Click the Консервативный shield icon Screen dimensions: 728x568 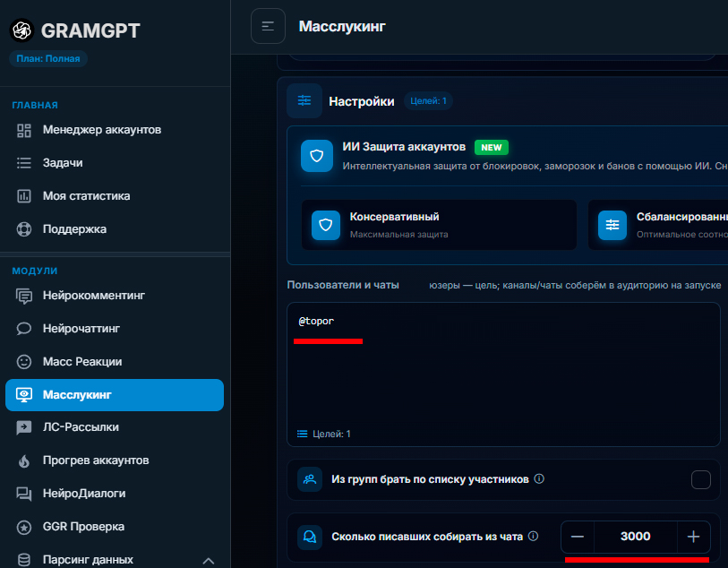click(x=325, y=225)
